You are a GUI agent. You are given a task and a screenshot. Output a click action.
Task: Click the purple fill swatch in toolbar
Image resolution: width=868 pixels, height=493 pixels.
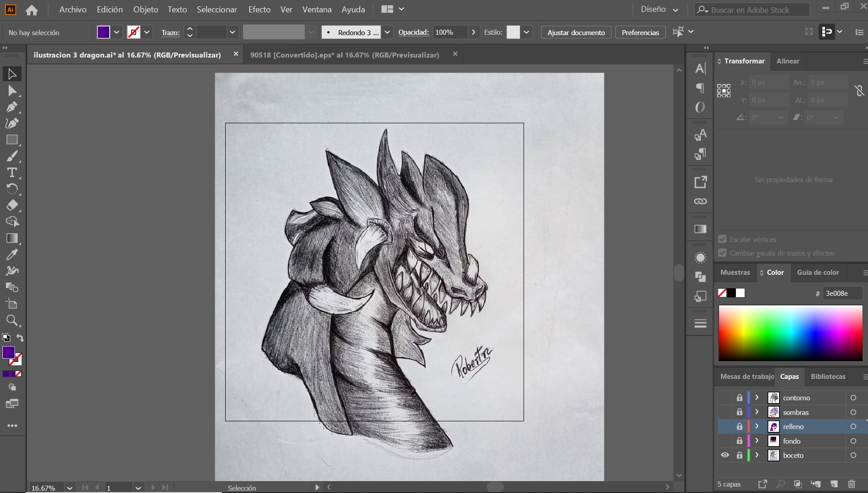point(9,352)
